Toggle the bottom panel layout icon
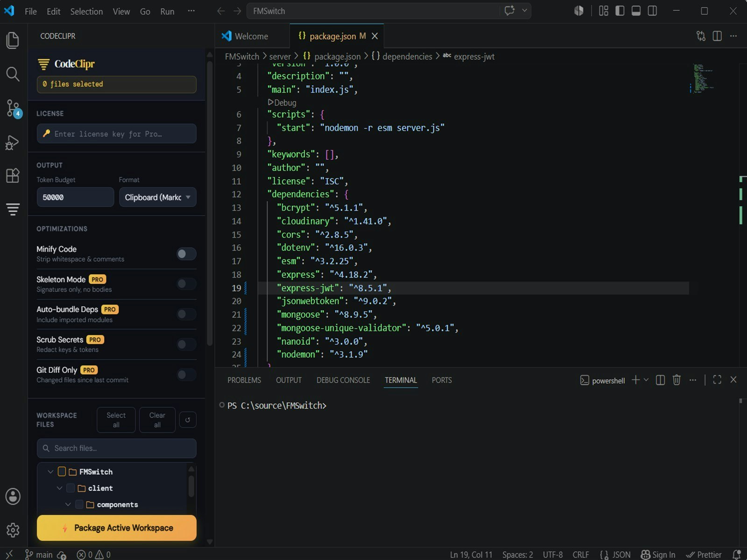Screen dimensions: 747x560 (636, 11)
